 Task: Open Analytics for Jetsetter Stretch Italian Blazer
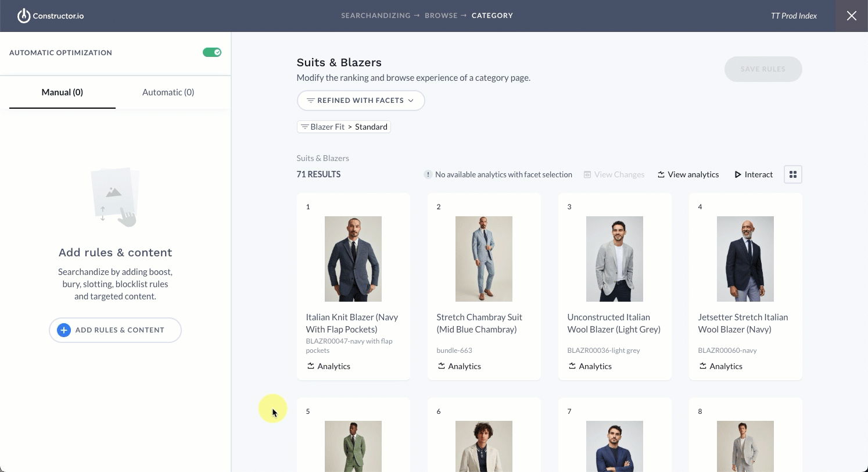[721, 366]
